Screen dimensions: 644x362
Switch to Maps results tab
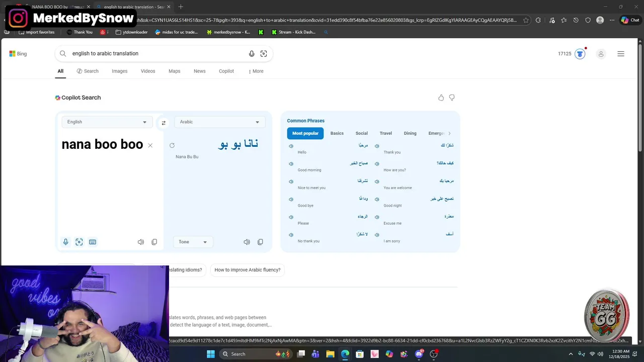(x=175, y=71)
